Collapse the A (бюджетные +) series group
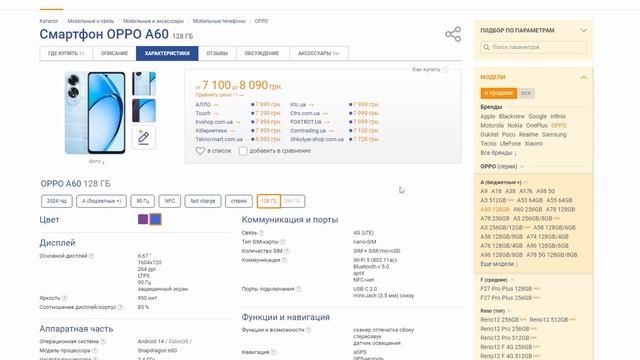Viewport: 640px width, 360px height. point(526,182)
